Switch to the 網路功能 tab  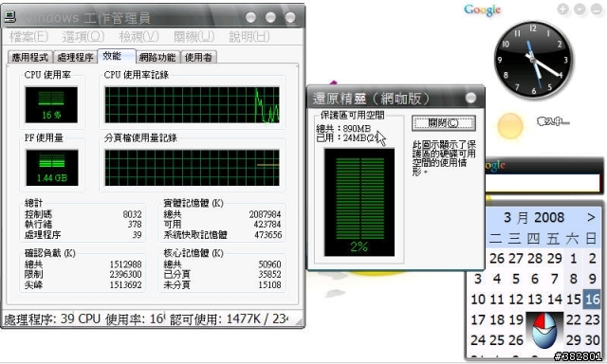(x=157, y=57)
